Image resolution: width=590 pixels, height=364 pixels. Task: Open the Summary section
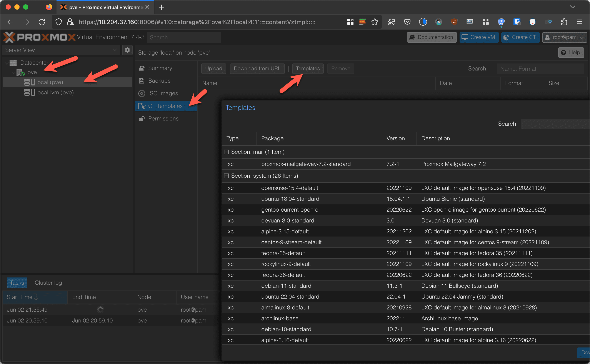click(166, 68)
